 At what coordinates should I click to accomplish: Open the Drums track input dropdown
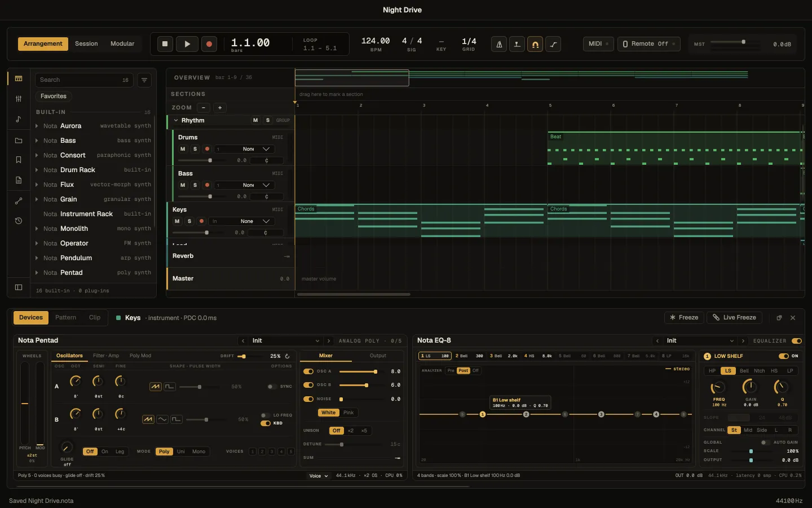244,149
